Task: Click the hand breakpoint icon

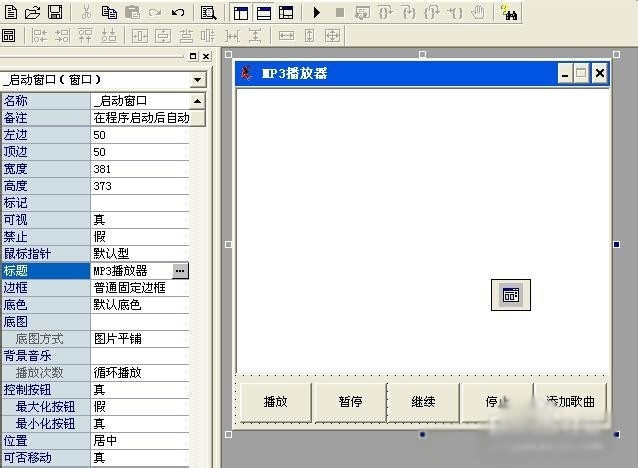Action: pos(478,13)
